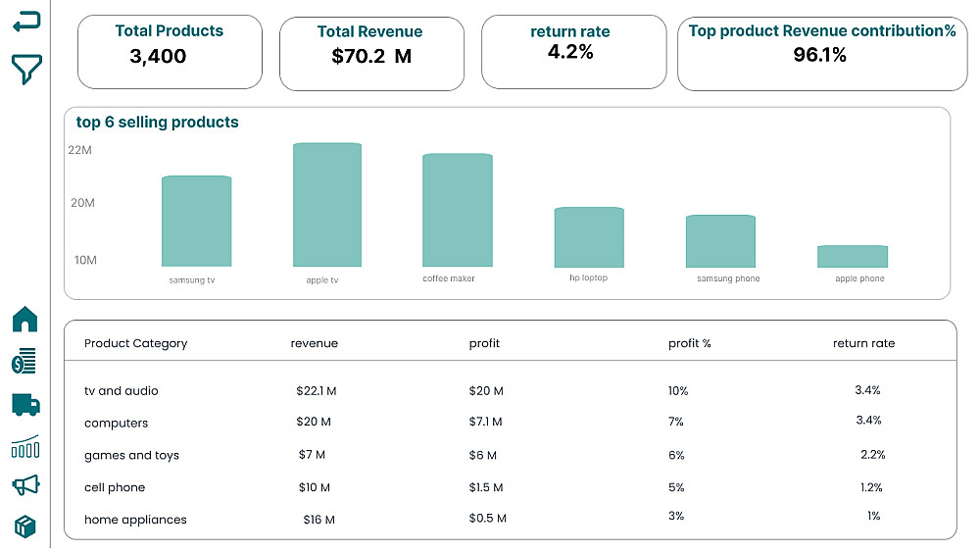This screenshot has width=980, height=552.
Task: Select the apple tv bar
Action: coord(327,205)
